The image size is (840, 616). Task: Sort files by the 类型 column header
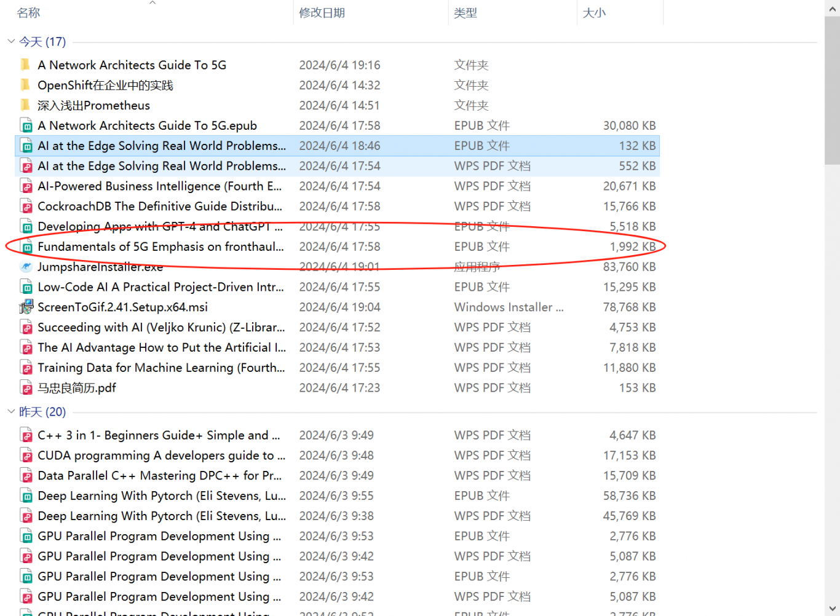[x=466, y=13]
